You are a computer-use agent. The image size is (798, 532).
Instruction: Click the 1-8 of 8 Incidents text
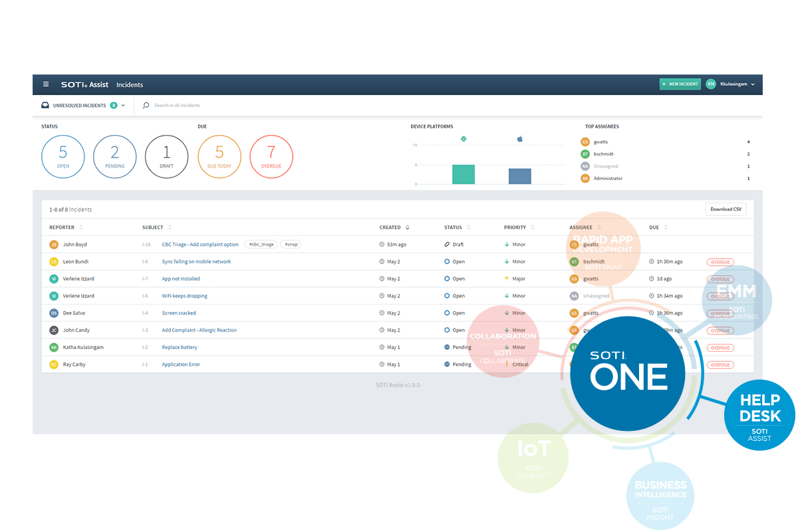[x=70, y=209]
